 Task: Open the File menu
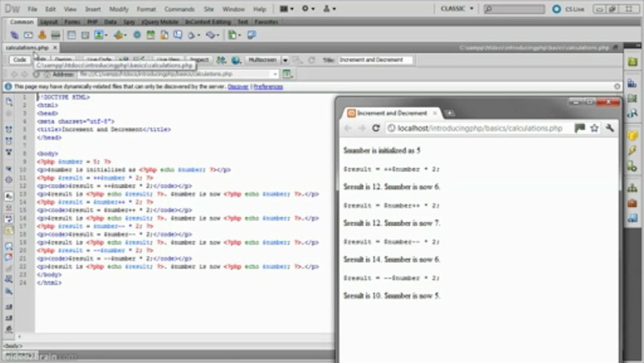[x=32, y=9]
